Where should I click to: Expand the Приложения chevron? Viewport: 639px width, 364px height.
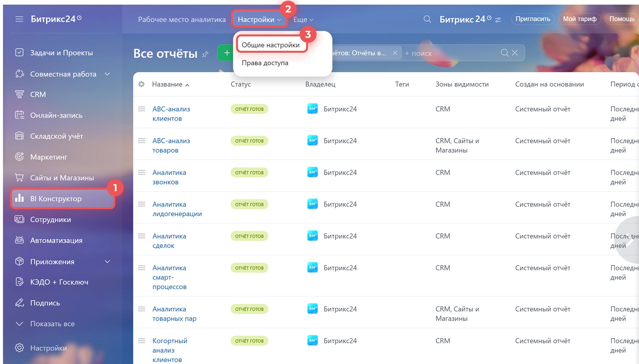[x=107, y=261]
